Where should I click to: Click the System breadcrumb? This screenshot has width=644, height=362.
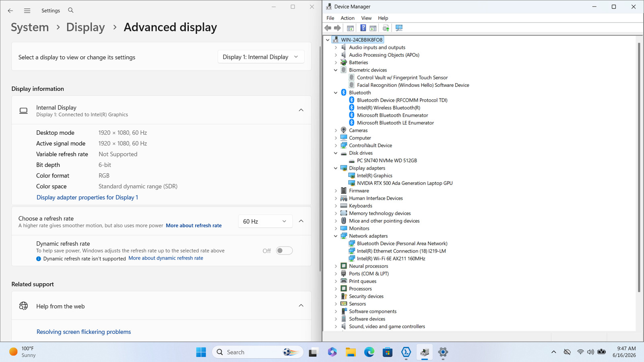tap(30, 27)
